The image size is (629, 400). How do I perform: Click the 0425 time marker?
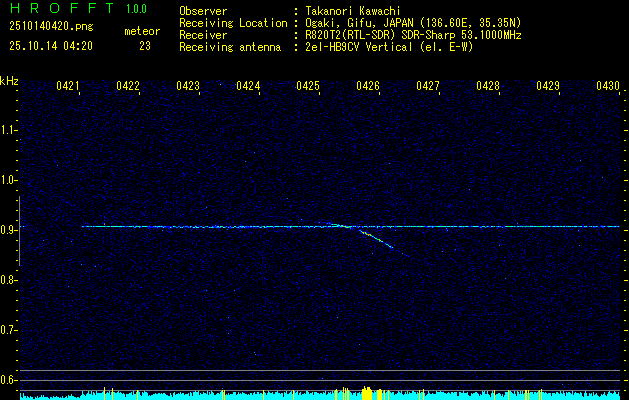pyautogui.click(x=308, y=86)
